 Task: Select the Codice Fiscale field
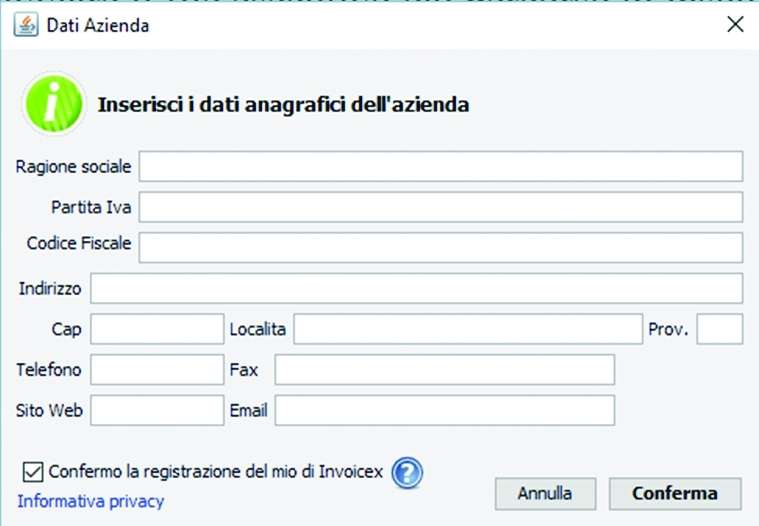coord(440,247)
